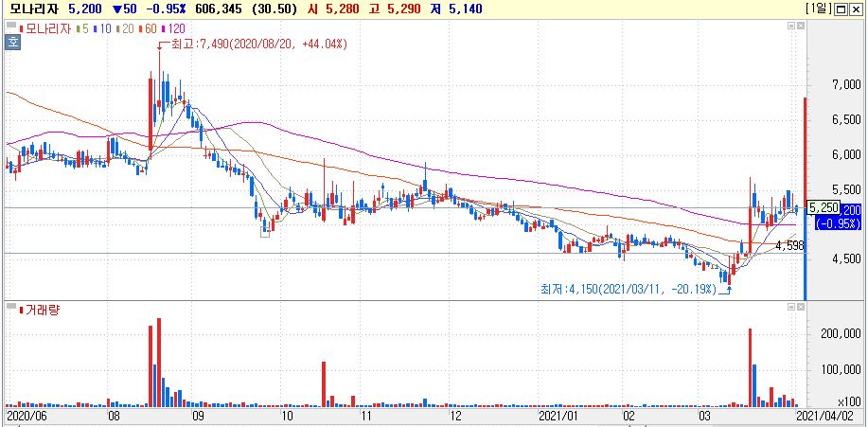Select the 10-day moving average legend
Viewport: 868px width, 427px height.
(x=102, y=28)
